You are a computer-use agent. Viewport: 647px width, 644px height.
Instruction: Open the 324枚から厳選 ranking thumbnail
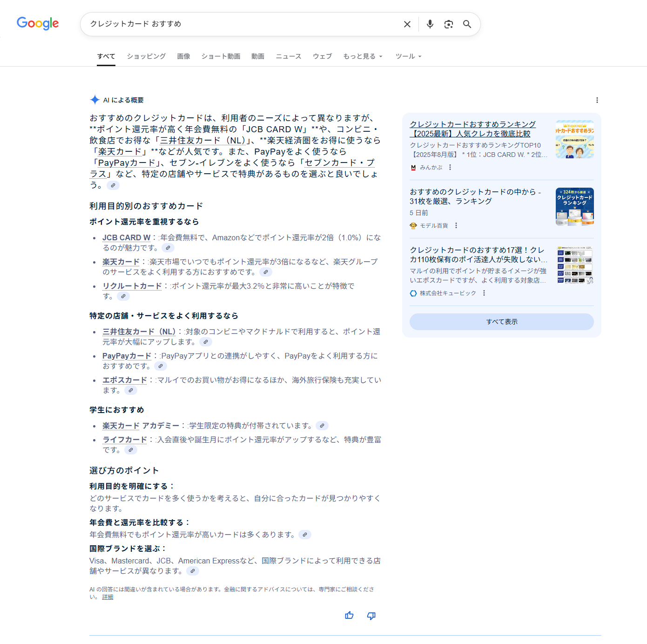[575, 207]
